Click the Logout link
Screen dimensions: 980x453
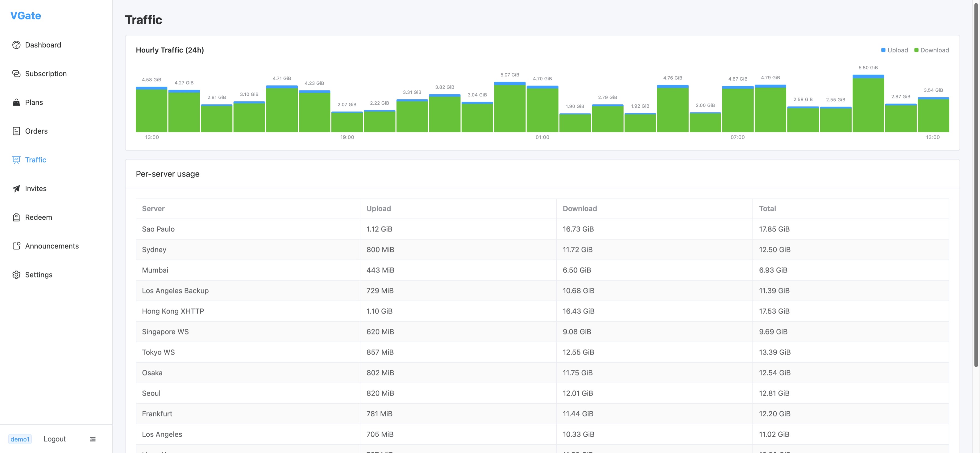(54, 439)
